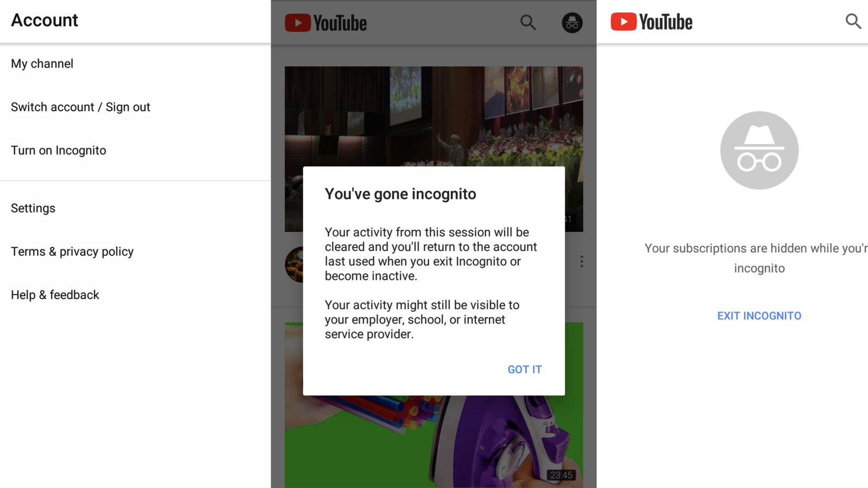Click the round channel avatar beside the dialog
The width and height of the screenshot is (868, 488).
coord(294,265)
